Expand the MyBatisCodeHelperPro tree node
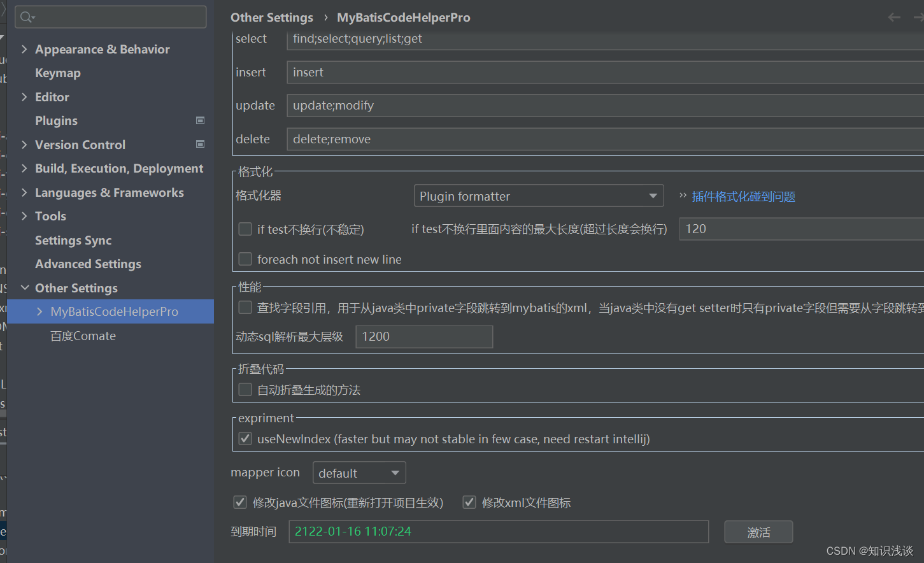 pyautogui.click(x=39, y=311)
